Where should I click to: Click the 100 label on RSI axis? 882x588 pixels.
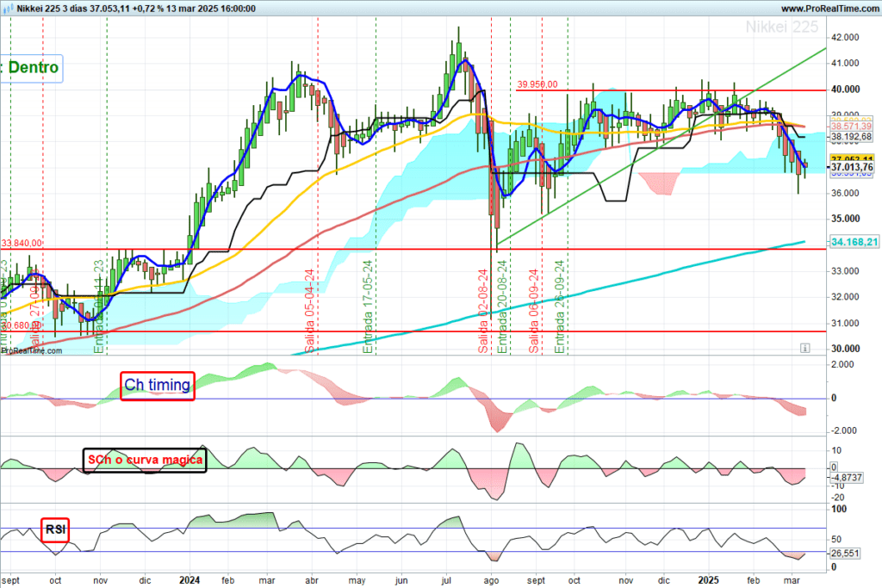pyautogui.click(x=839, y=510)
